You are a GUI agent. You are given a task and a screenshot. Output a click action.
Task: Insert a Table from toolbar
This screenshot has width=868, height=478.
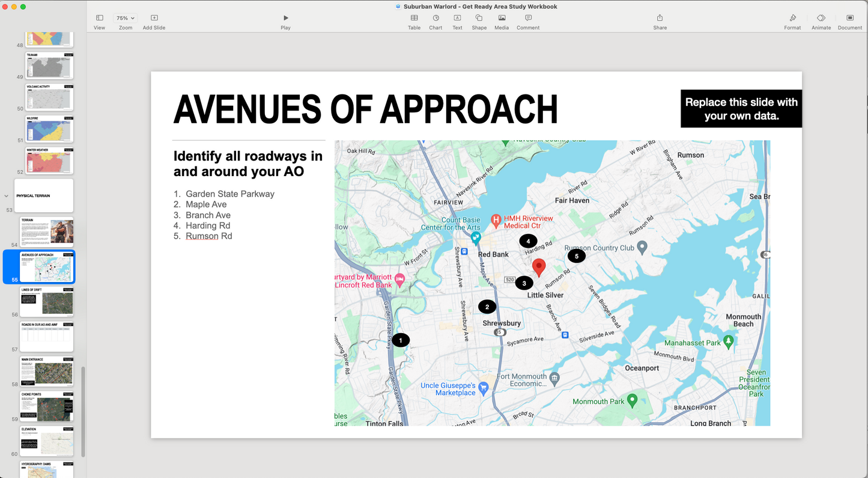click(x=414, y=22)
